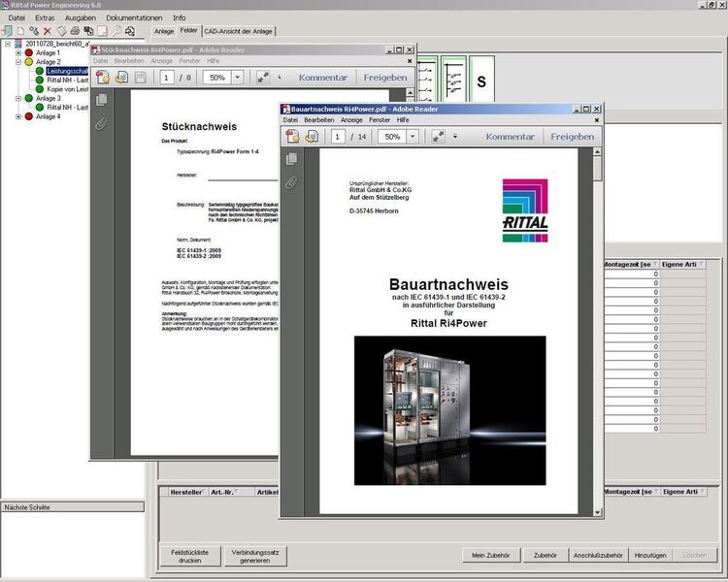Open Bearbeiten menu in Bauartnachweis window

coord(319,120)
